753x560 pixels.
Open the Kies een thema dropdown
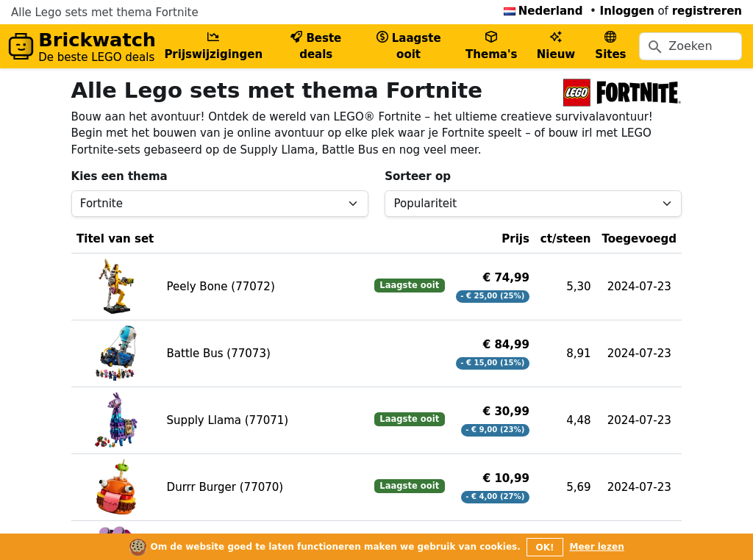pos(219,204)
